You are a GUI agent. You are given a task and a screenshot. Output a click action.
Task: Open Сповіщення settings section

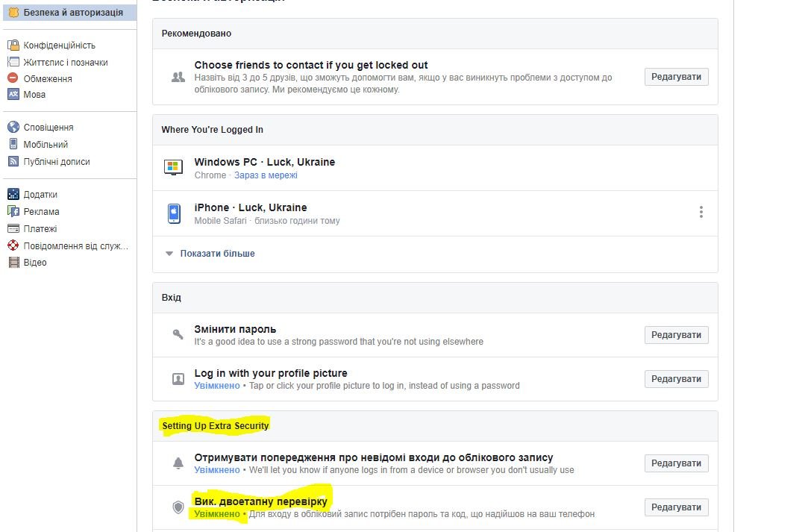point(48,128)
